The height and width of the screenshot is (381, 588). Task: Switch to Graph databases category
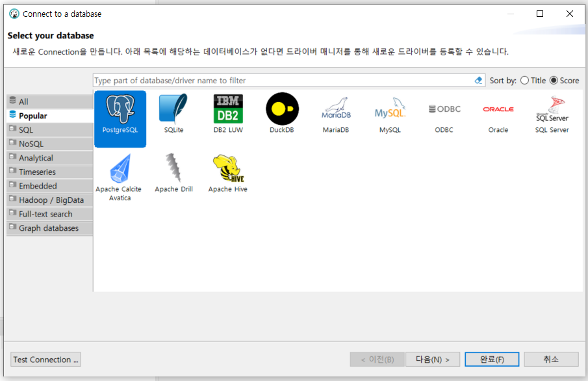[50, 228]
